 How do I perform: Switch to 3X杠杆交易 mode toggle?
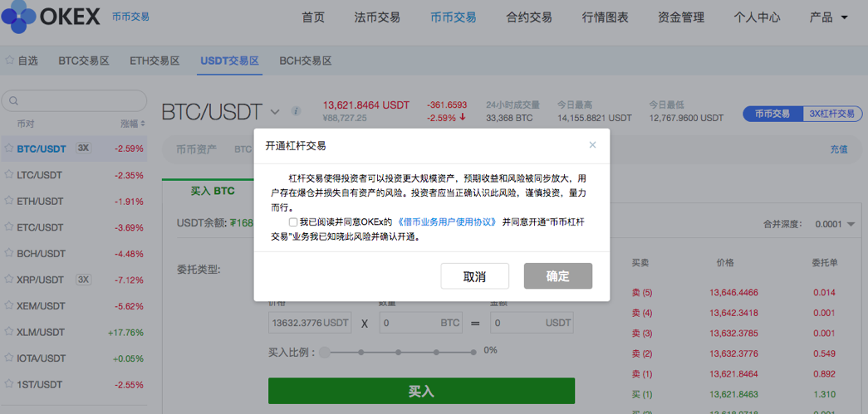[832, 114]
